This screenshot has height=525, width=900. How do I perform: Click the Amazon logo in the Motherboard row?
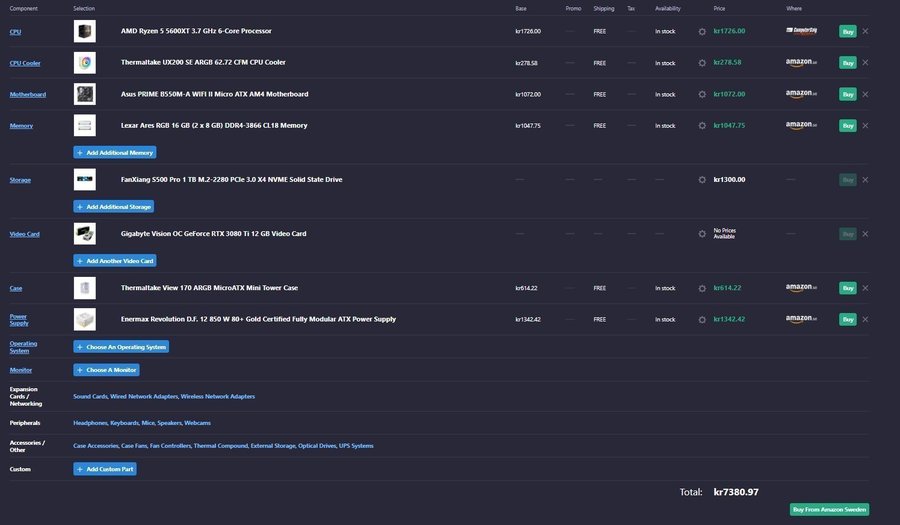coord(801,94)
